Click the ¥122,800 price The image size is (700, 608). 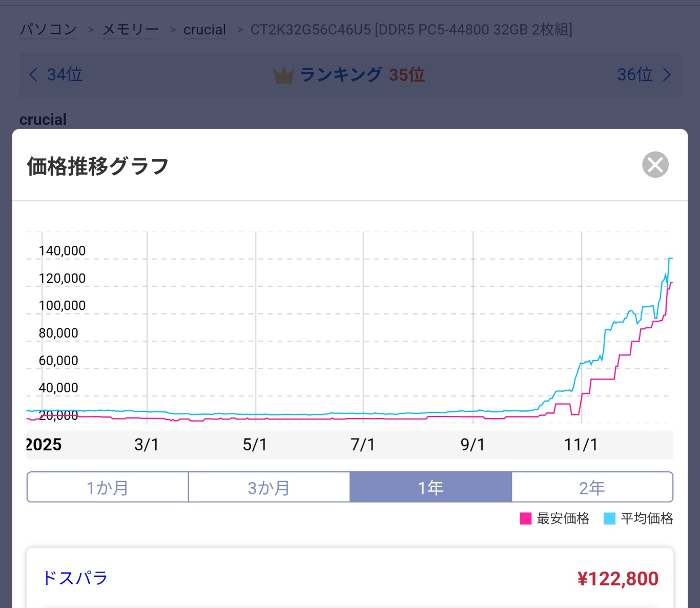617,579
